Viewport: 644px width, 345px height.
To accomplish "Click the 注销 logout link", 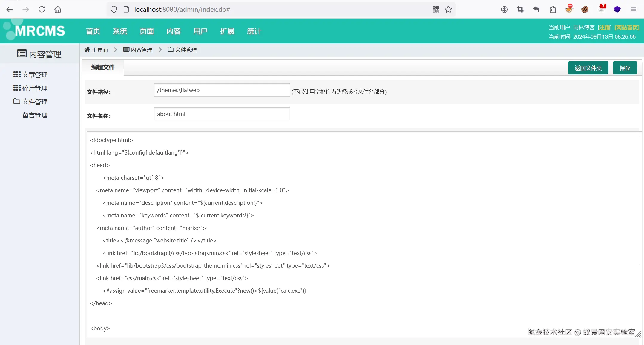I will point(605,28).
